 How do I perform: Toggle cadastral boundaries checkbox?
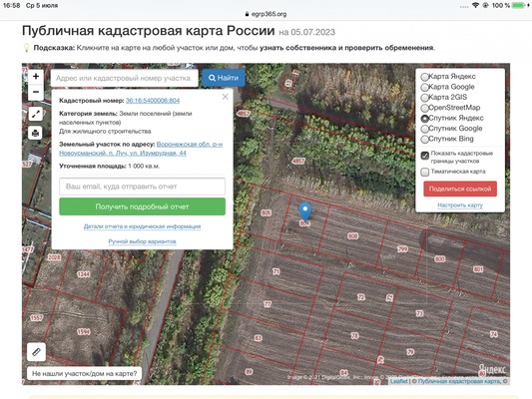(425, 156)
